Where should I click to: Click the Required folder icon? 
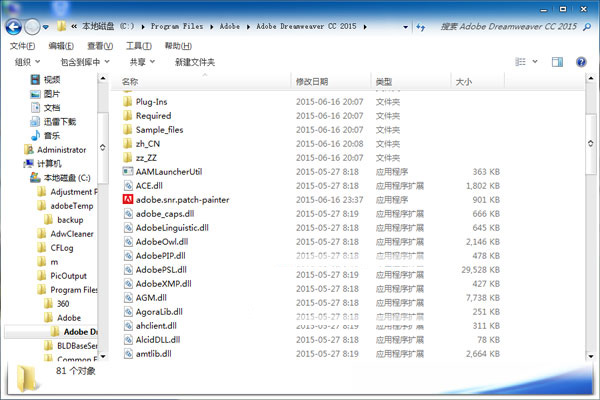pos(127,116)
